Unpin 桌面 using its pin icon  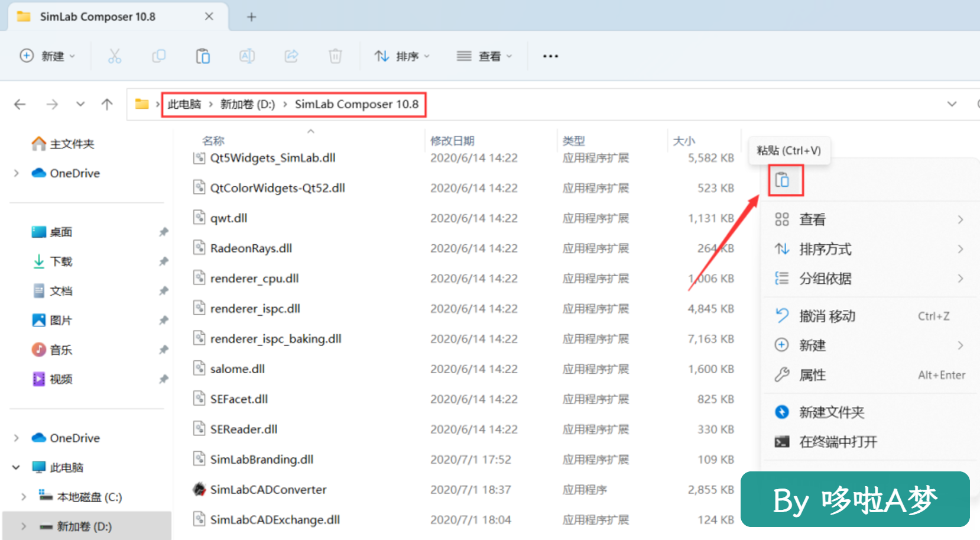tap(164, 232)
